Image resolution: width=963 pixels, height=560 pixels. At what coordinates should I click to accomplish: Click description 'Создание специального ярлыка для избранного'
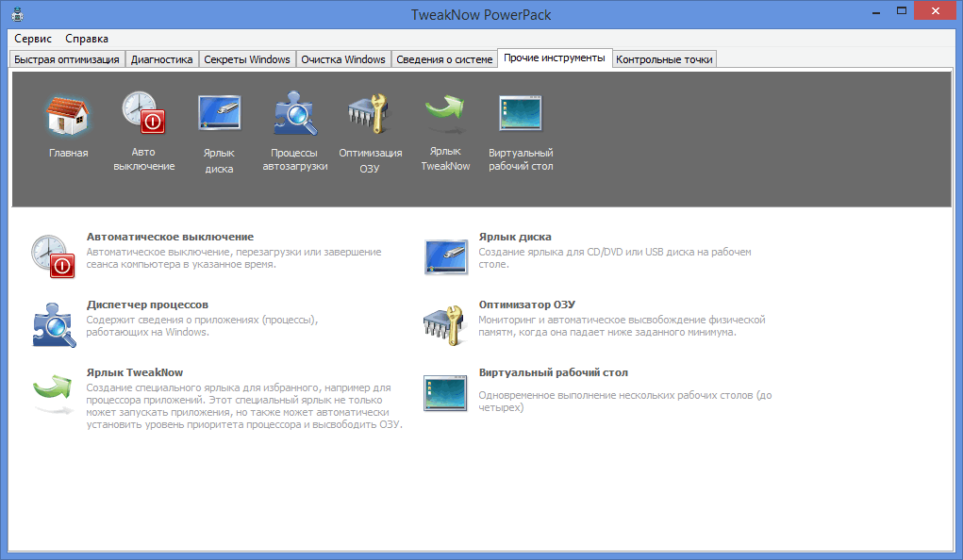click(x=244, y=406)
